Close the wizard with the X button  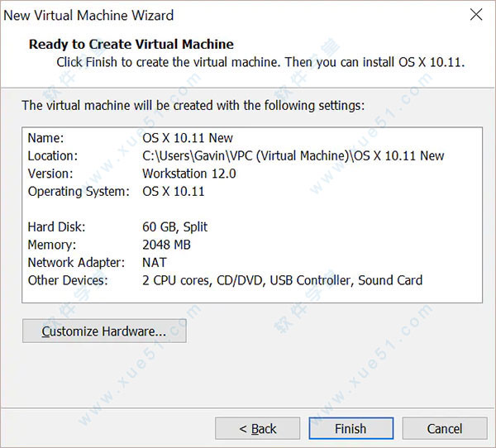tap(476, 15)
